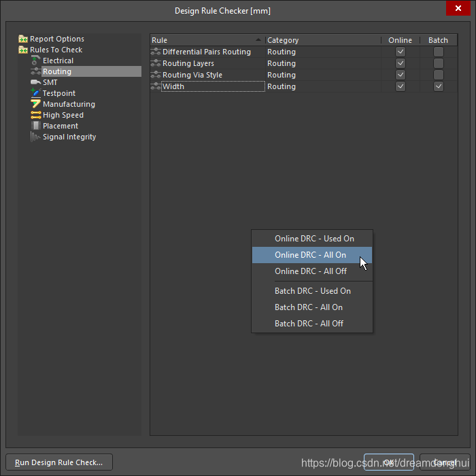
Task: Click Run Design Rule Check button
Action: click(x=59, y=462)
